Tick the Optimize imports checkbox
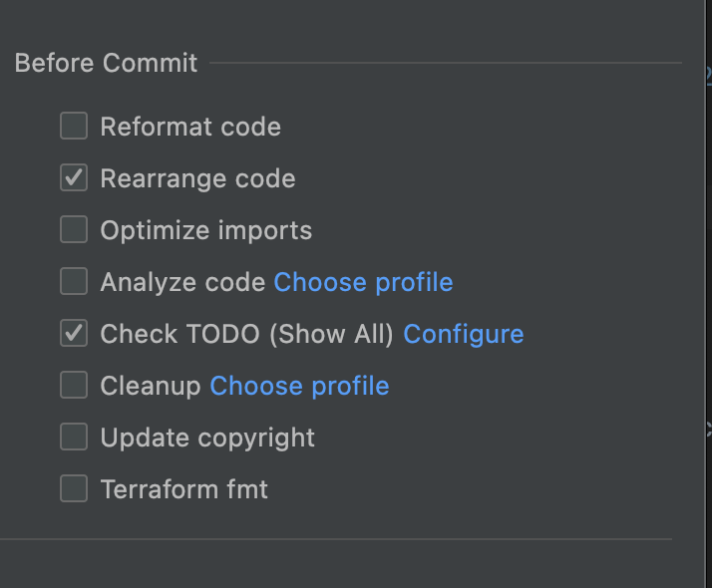712x588 pixels. [74, 230]
